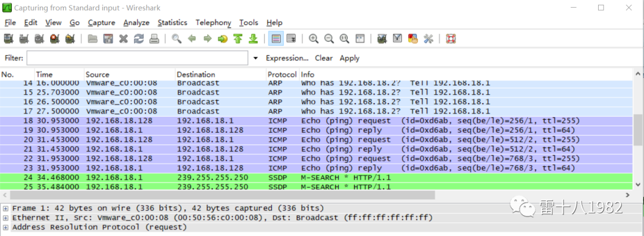Toggle auto scroll in live capture
The height and width of the screenshot is (236, 644).
[291, 39]
